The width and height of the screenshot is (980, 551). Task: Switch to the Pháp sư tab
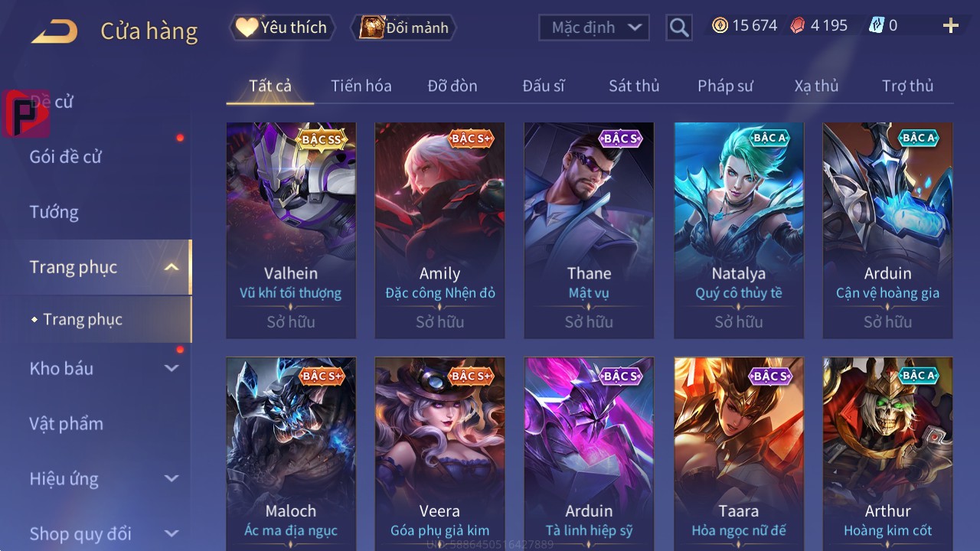tap(725, 86)
